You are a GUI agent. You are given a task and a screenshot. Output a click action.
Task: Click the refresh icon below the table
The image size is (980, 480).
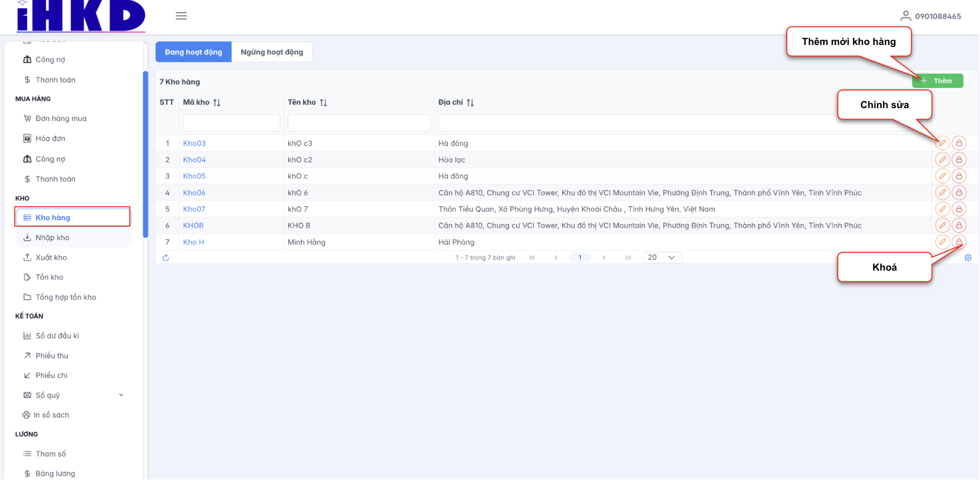(x=166, y=258)
